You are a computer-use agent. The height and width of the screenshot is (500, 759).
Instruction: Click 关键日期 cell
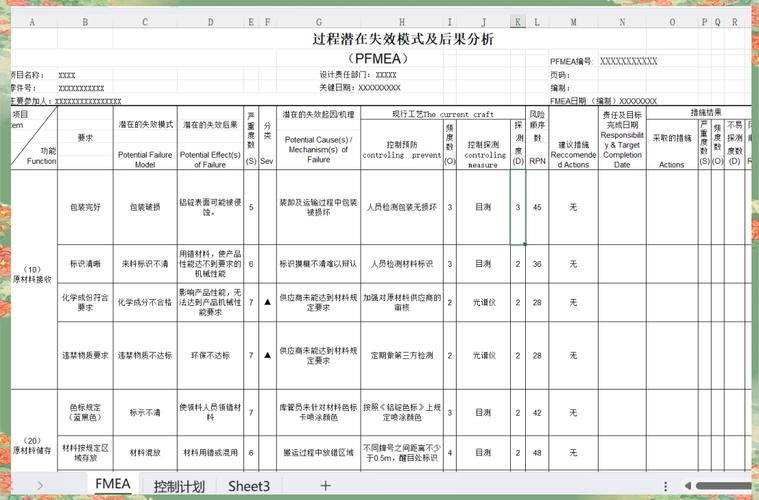coord(360,88)
